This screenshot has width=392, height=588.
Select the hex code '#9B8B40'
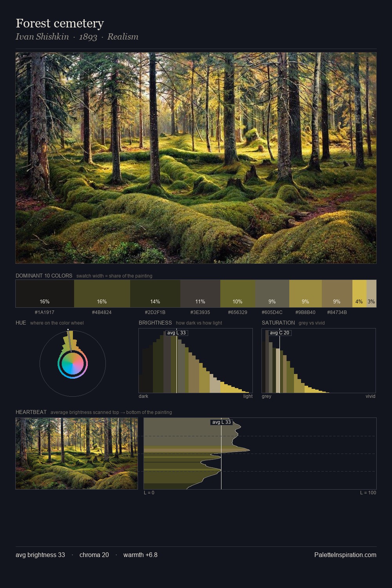(305, 312)
